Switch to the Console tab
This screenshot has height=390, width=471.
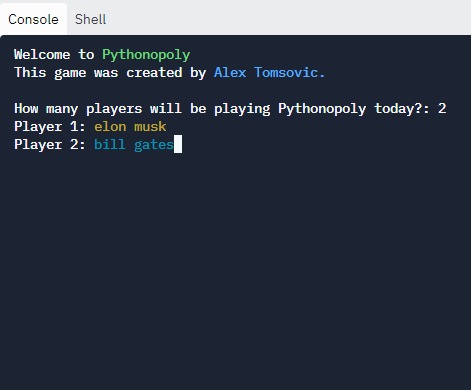pos(33,19)
